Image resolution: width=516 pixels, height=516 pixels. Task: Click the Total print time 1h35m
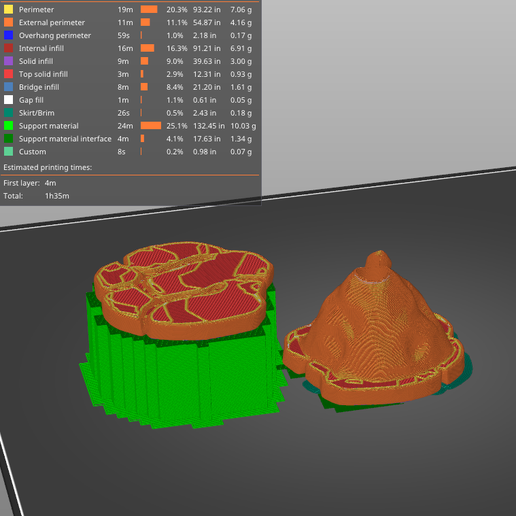(x=57, y=196)
